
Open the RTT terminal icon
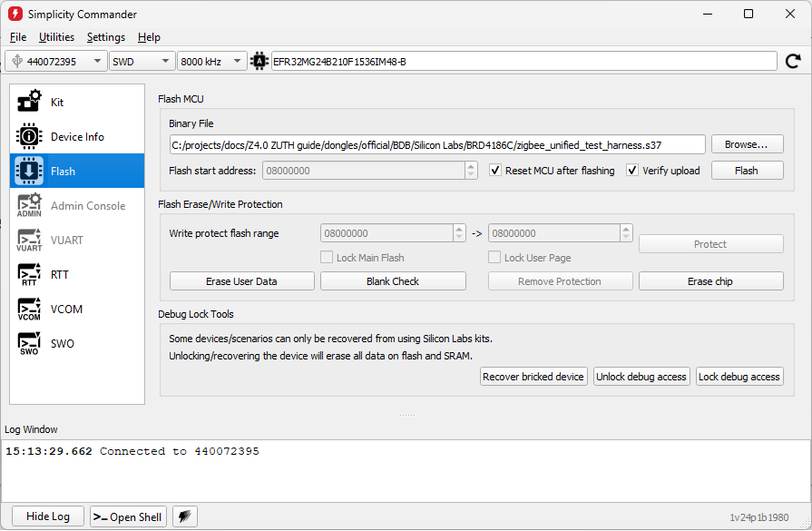click(x=29, y=274)
